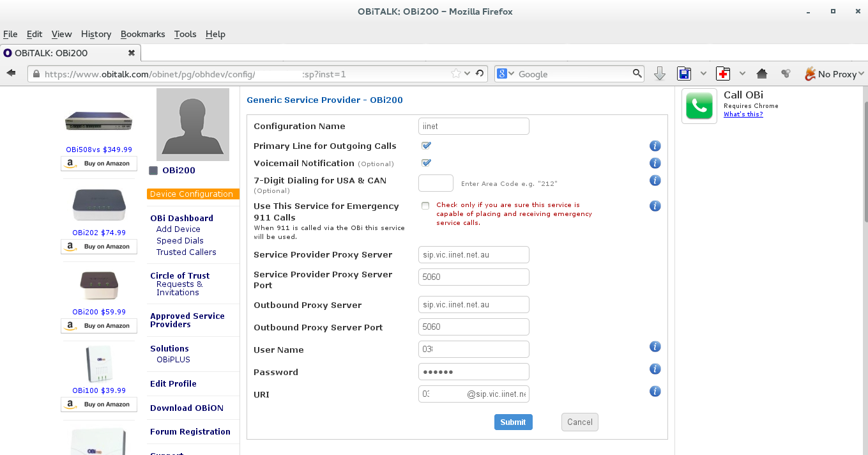
Task: Open info icon for Password
Action: [x=655, y=369]
